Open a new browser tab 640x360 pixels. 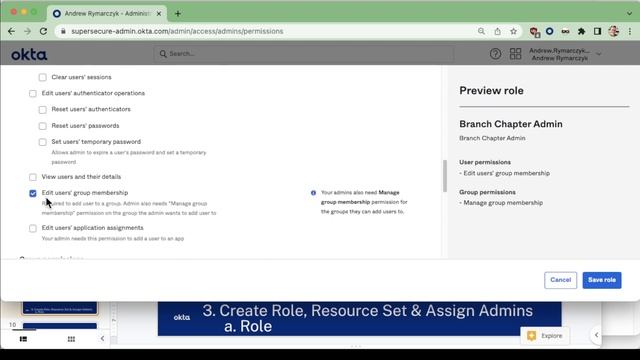[178, 13]
